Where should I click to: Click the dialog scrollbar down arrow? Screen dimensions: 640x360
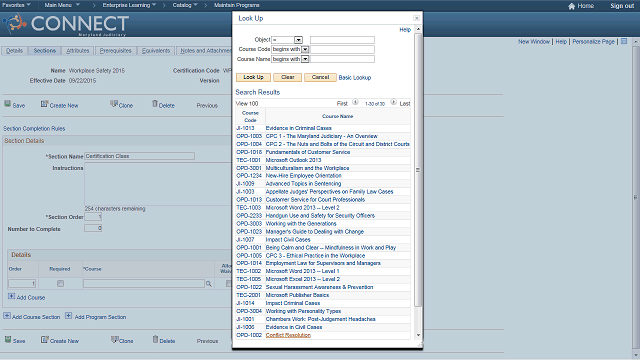pyautogui.click(x=418, y=335)
